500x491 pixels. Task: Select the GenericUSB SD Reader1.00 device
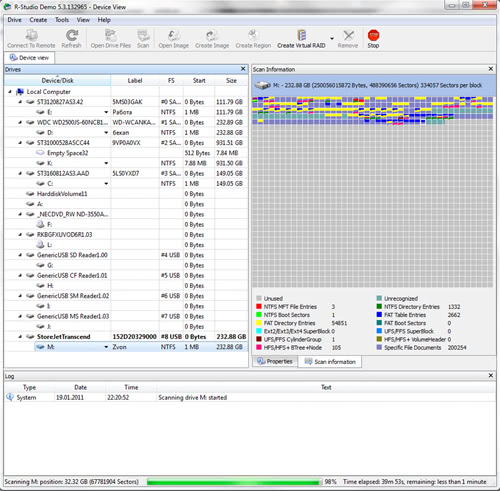click(72, 255)
